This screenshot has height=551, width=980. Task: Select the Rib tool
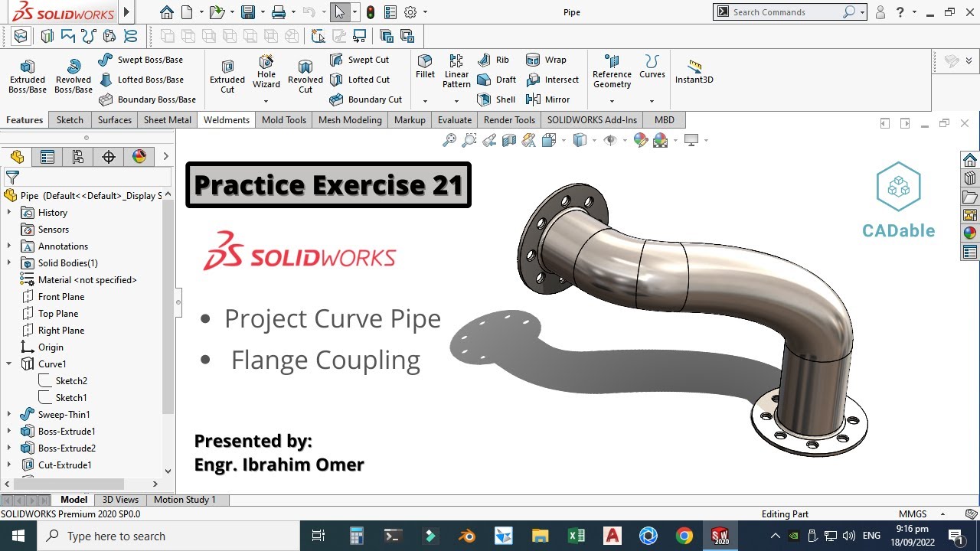coord(494,60)
